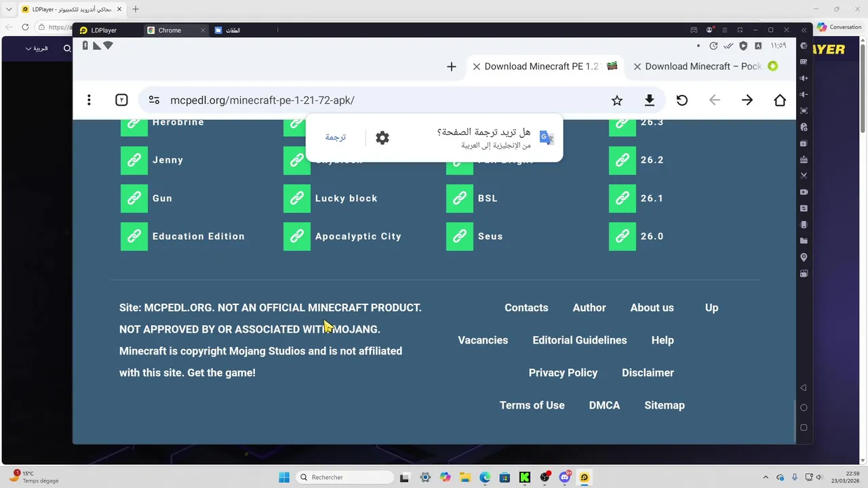Open LDPlayer multi-instance icon in sidebar
The width and height of the screenshot is (868, 488).
pyautogui.click(x=804, y=143)
